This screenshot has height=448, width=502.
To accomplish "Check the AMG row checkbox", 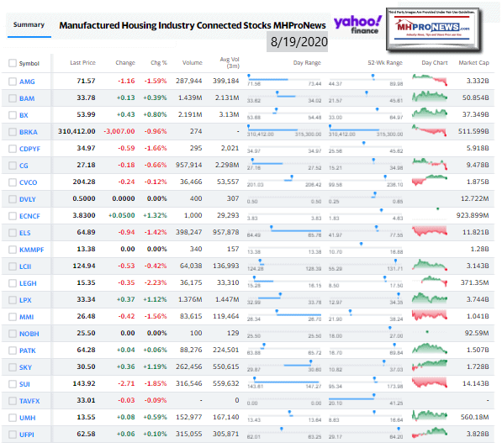I will 13,82.
